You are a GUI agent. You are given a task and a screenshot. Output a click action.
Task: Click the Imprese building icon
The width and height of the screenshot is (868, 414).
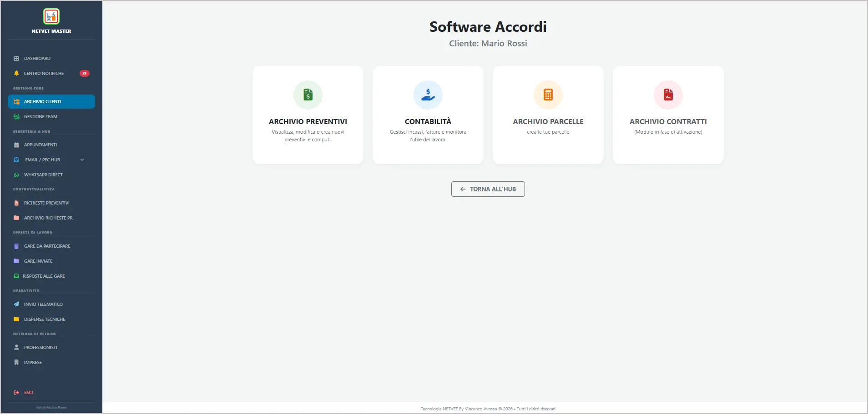pyautogui.click(x=16, y=363)
